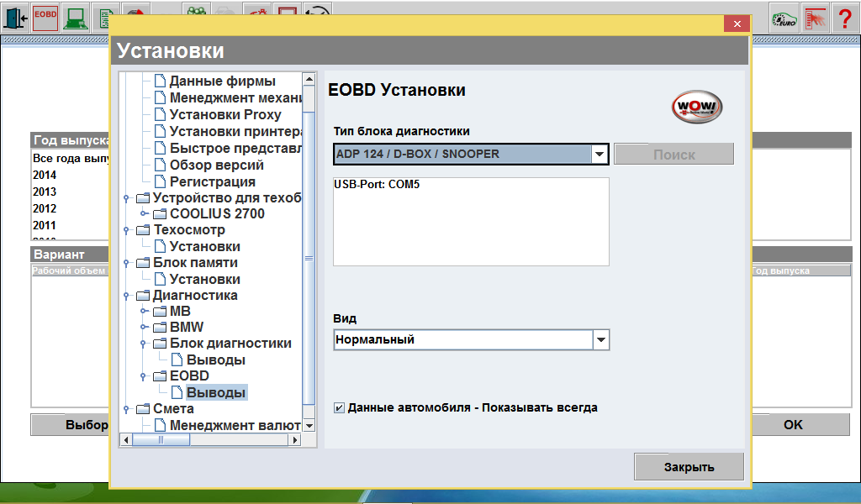The height and width of the screenshot is (504, 861).
Task: Expand the MB tree node
Action: [x=143, y=311]
